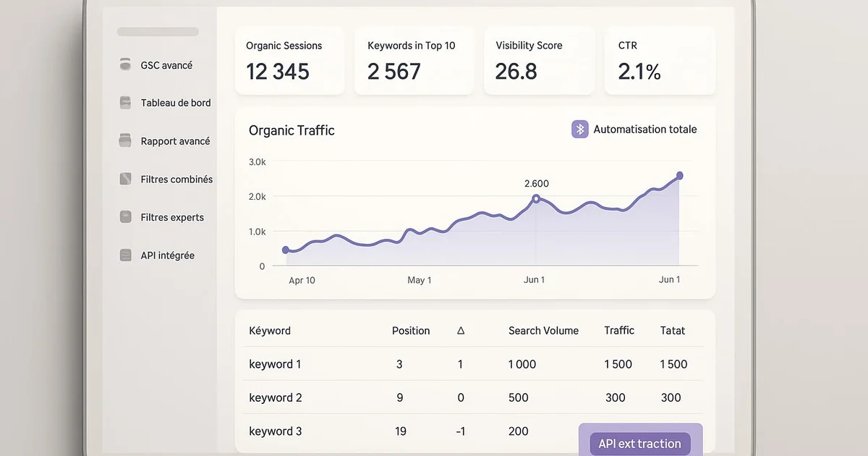Open the Visibility Score card
The image size is (868, 456).
539,61
